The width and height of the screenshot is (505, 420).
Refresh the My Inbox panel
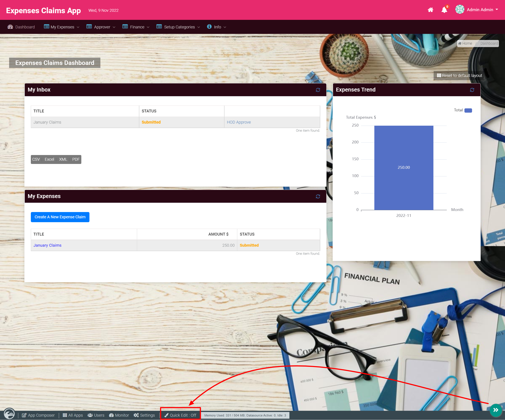(x=318, y=90)
